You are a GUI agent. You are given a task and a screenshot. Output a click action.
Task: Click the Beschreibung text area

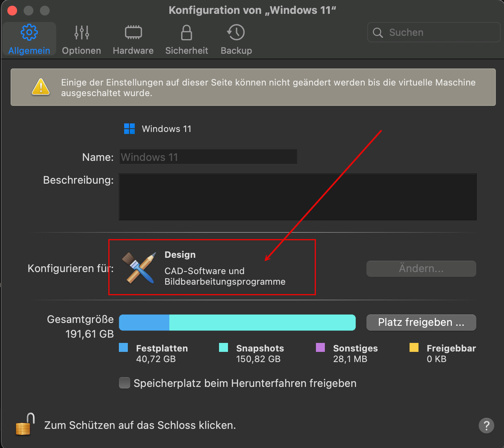click(298, 197)
